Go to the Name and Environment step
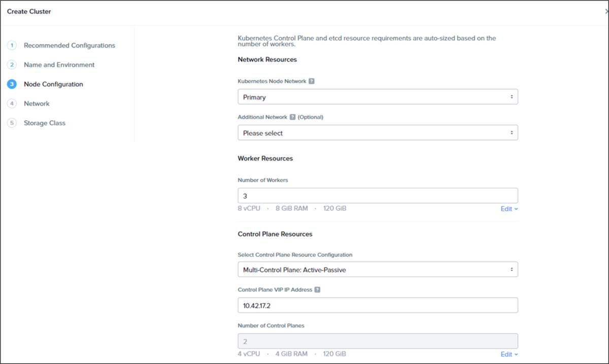This screenshot has width=609, height=364. coord(59,65)
